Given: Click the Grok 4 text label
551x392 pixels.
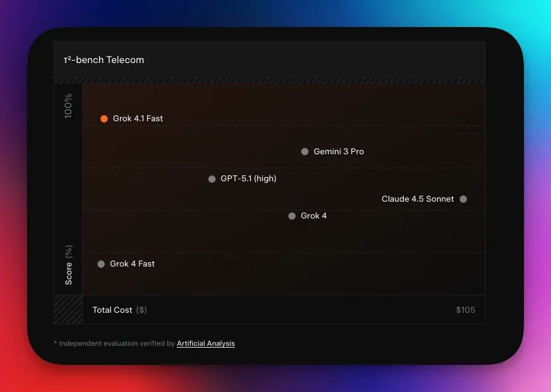Looking at the screenshot, I should click(x=313, y=216).
